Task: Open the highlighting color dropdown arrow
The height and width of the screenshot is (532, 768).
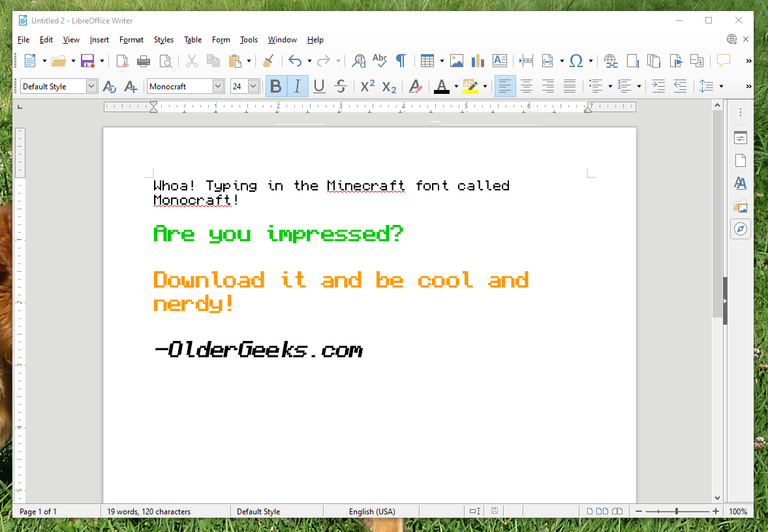Action: 485,87
